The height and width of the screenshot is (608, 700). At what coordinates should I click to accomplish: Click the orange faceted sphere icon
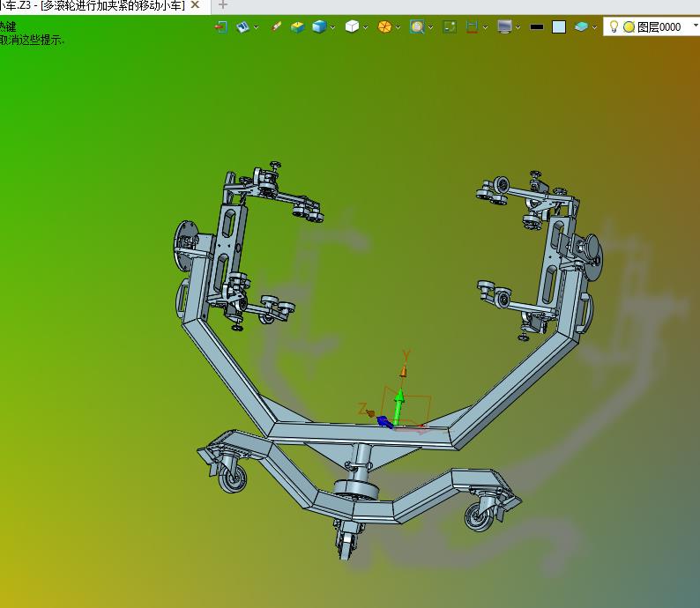(x=384, y=27)
